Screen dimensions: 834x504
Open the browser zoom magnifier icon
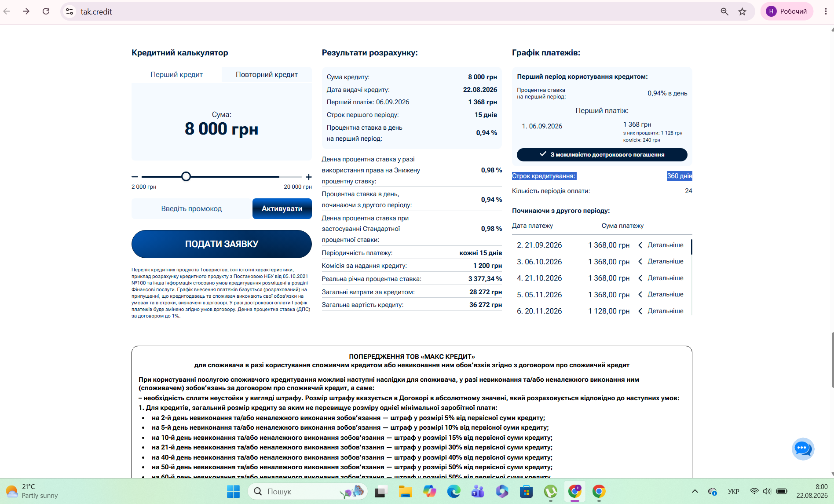coord(724,11)
